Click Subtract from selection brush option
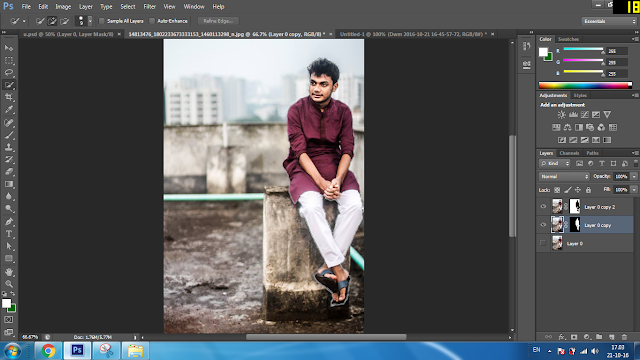The width and height of the screenshot is (640, 360). pyautogui.click(x=64, y=21)
